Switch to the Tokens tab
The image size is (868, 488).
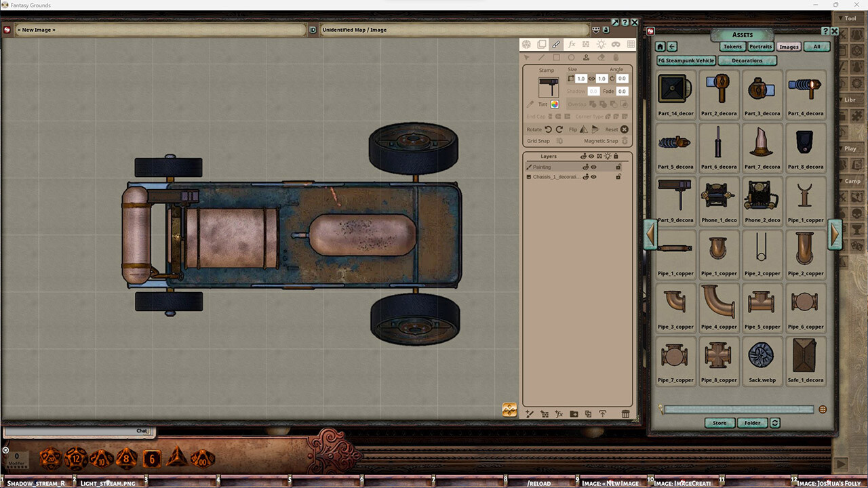click(732, 47)
